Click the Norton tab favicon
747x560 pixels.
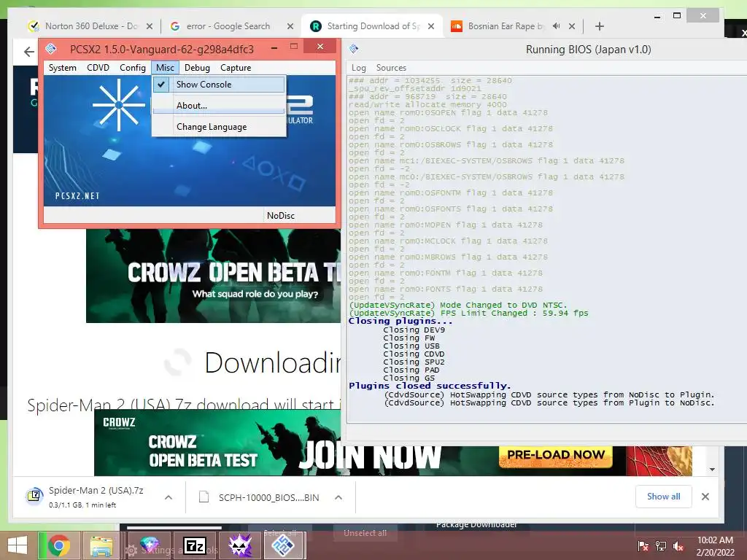[x=34, y=26]
